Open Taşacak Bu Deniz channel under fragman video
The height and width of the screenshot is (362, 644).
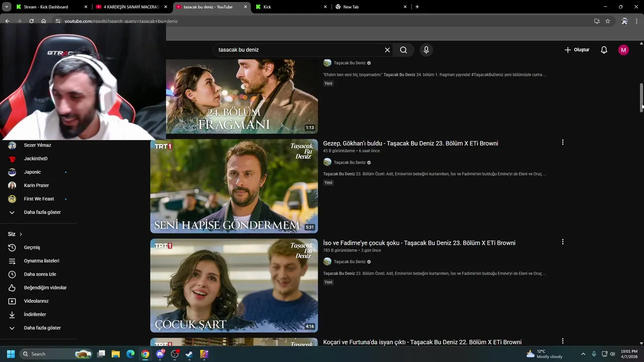[349, 63]
